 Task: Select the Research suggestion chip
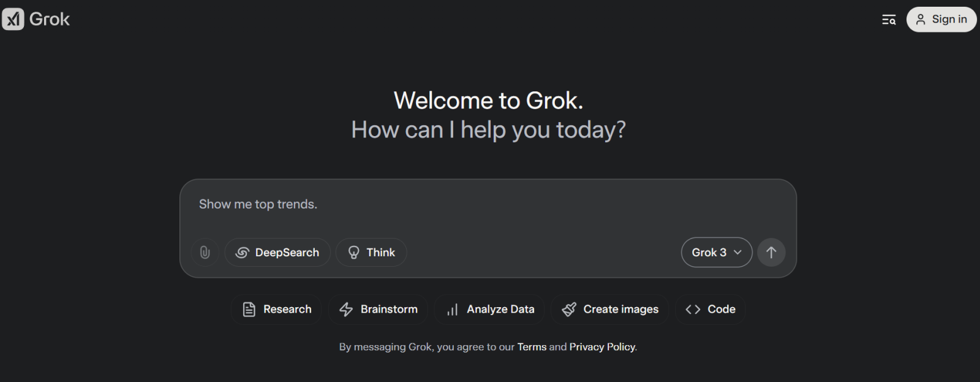click(x=277, y=310)
